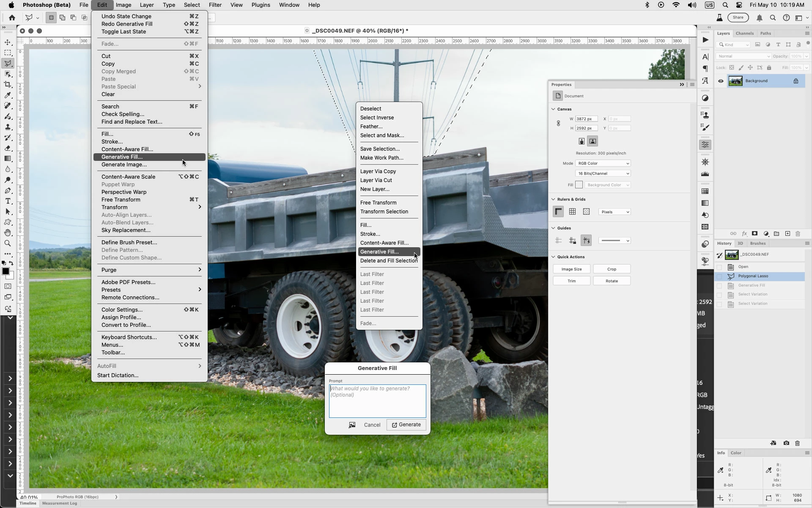Select the Zoom tool
The image size is (812, 508).
pos(8,243)
